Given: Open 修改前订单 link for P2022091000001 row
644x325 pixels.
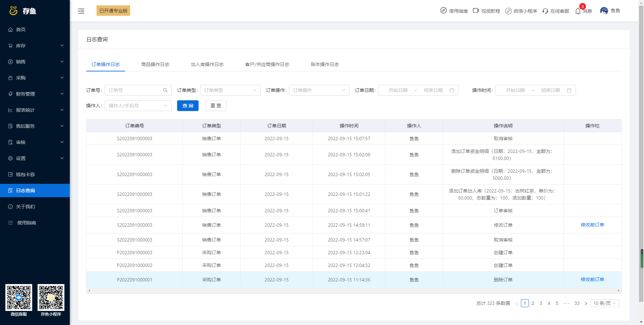Looking at the screenshot, I should click(592, 279).
